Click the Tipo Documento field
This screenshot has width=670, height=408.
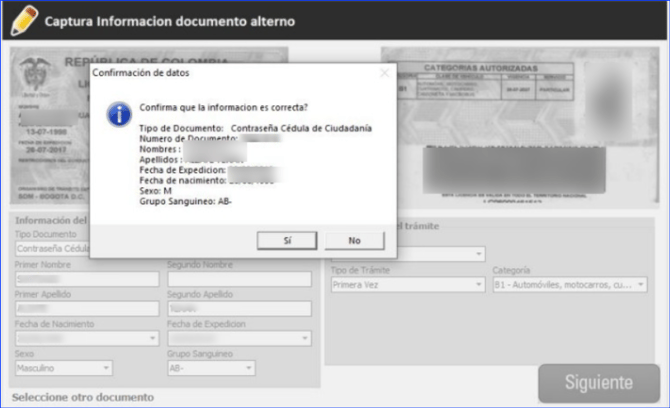tap(52, 249)
